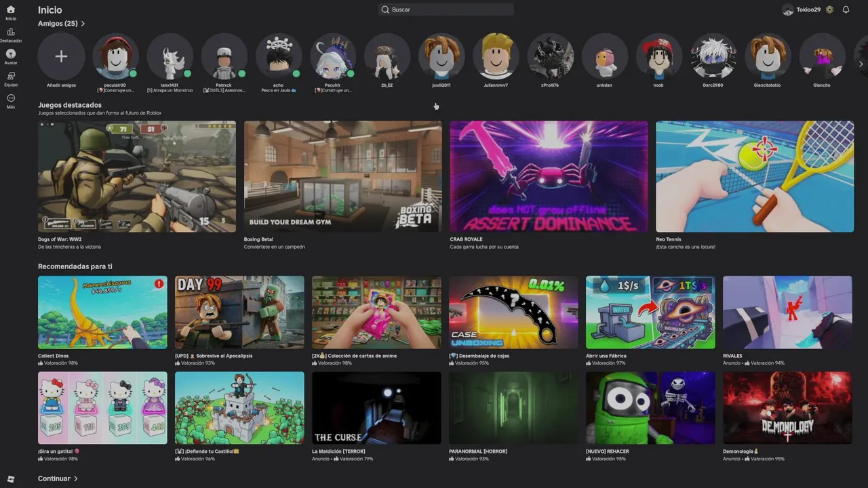Open Abrir una Fábrica game tile

650,312
